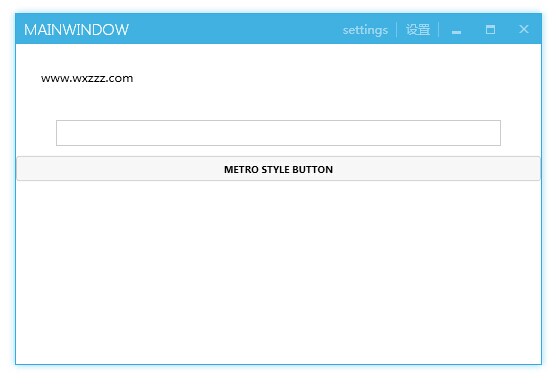Focus the empty text input box
This screenshot has width=556, height=384.
coord(278,133)
